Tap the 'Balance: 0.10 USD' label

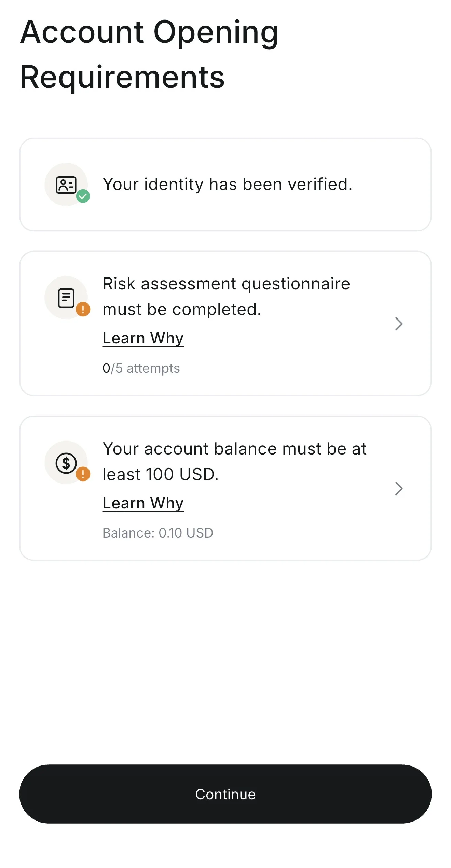click(158, 533)
